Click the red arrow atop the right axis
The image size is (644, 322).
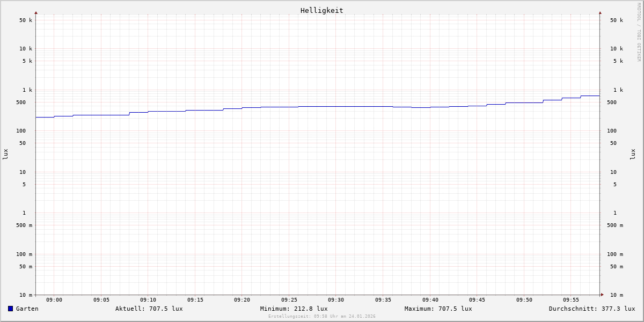click(600, 12)
